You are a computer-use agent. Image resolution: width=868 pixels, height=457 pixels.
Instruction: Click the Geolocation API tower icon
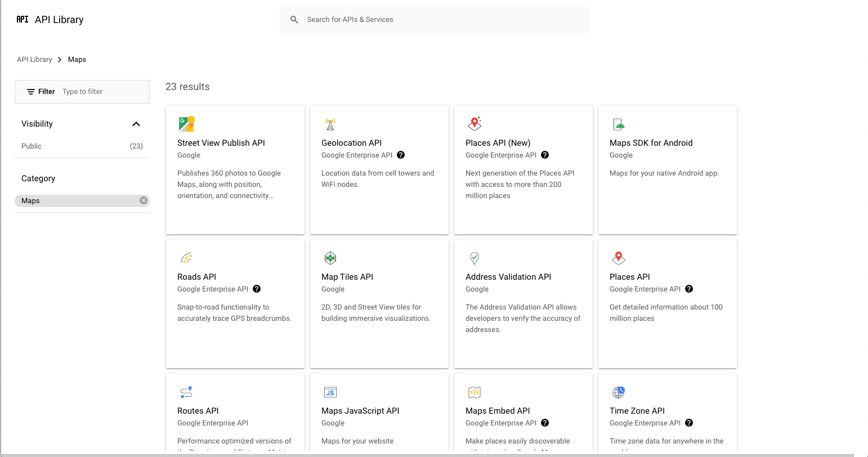click(330, 124)
